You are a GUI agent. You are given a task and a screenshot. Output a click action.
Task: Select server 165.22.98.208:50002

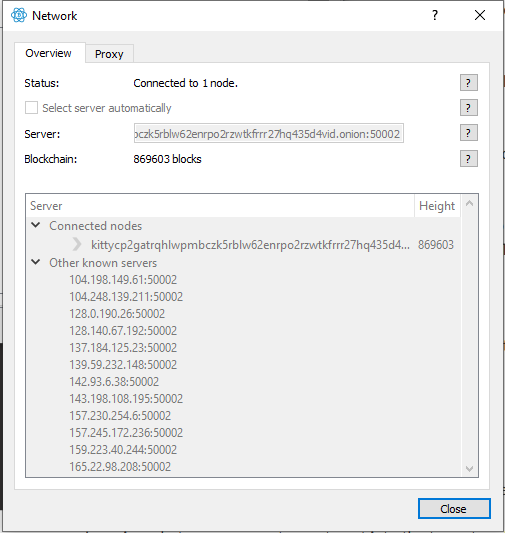click(120, 467)
